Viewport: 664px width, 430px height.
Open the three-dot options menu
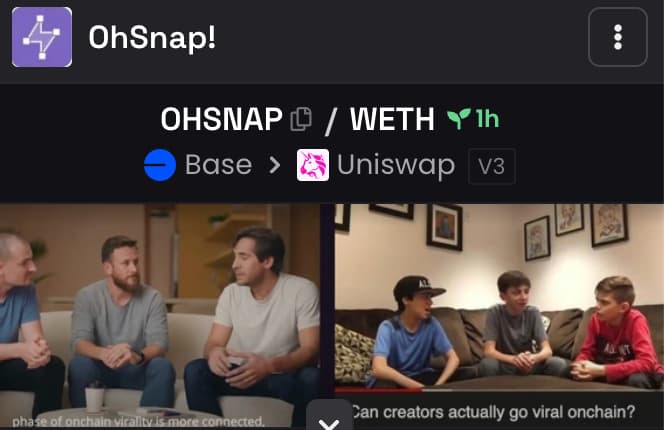click(x=618, y=37)
